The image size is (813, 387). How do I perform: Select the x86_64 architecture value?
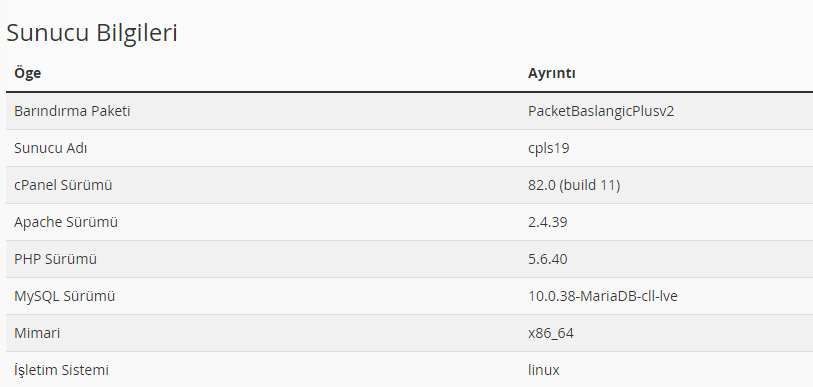(551, 333)
